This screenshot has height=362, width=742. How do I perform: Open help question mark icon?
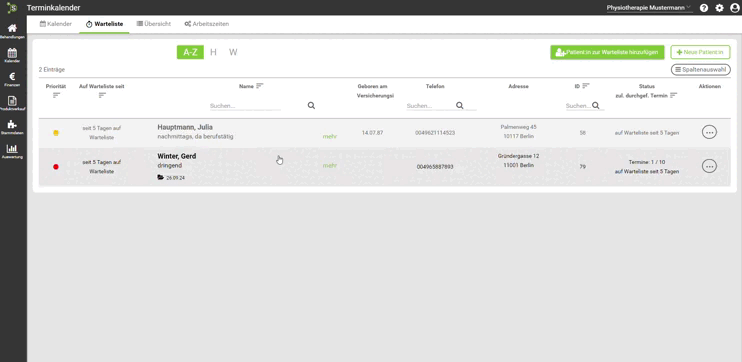point(704,8)
